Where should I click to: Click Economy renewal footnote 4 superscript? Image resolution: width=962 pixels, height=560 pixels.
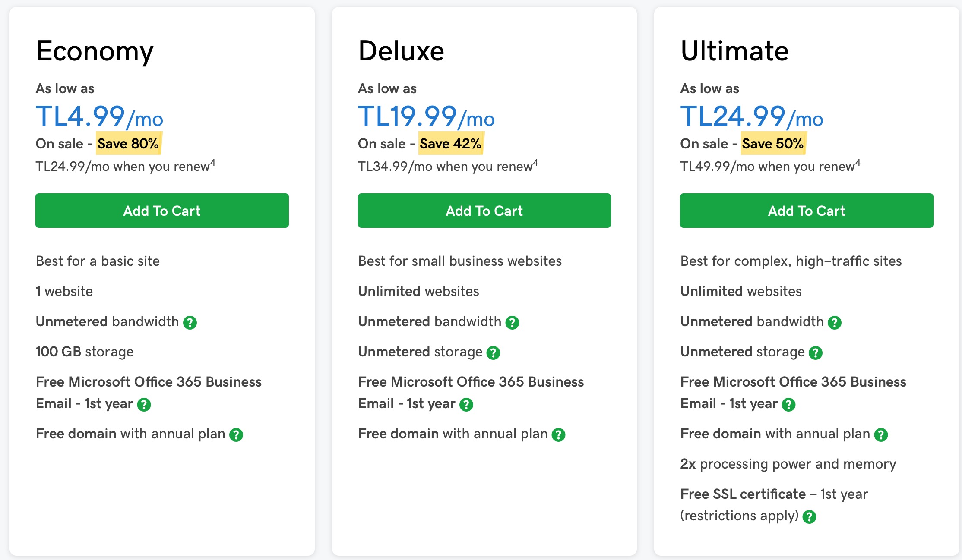213,163
